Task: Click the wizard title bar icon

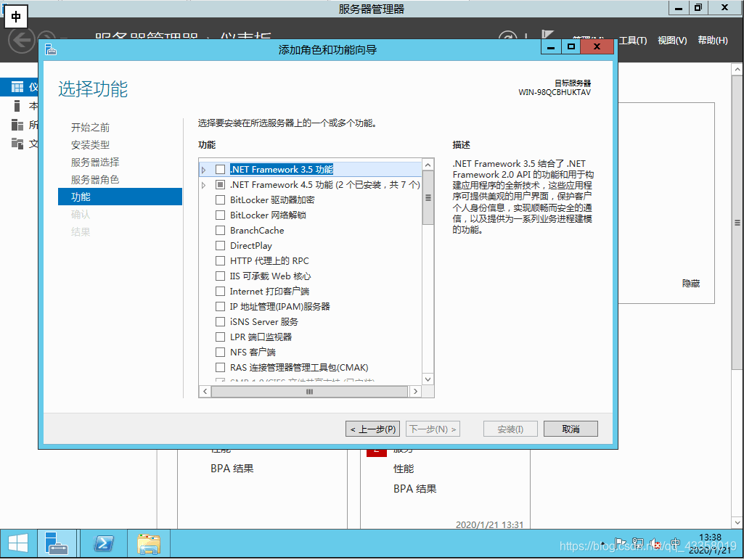Action: click(51, 49)
